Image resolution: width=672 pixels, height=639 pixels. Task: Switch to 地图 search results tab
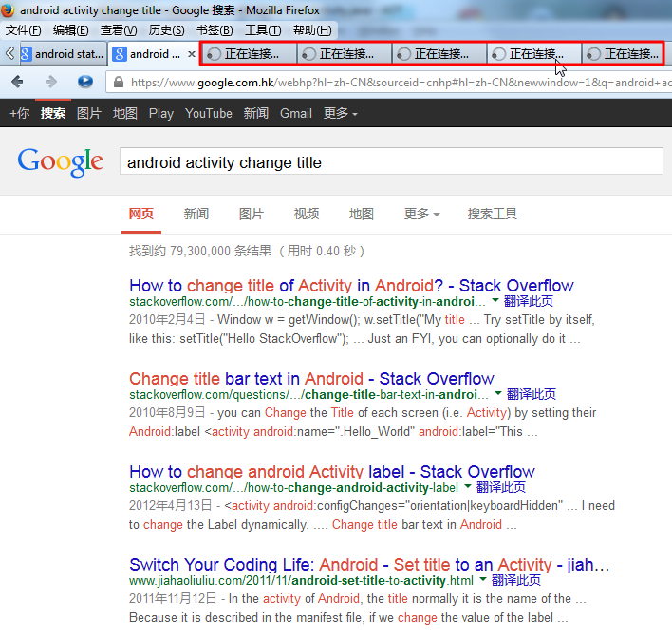[x=362, y=214]
